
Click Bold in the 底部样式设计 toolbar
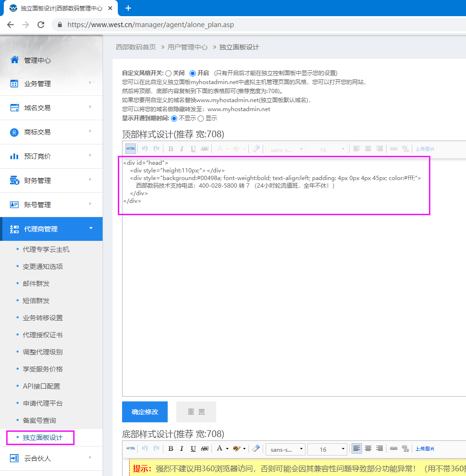point(171,448)
